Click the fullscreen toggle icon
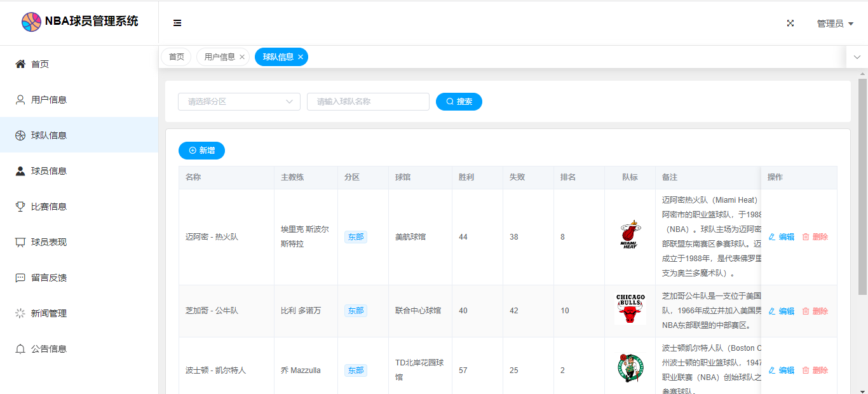Screen dimensions: 868x394 click(x=790, y=23)
